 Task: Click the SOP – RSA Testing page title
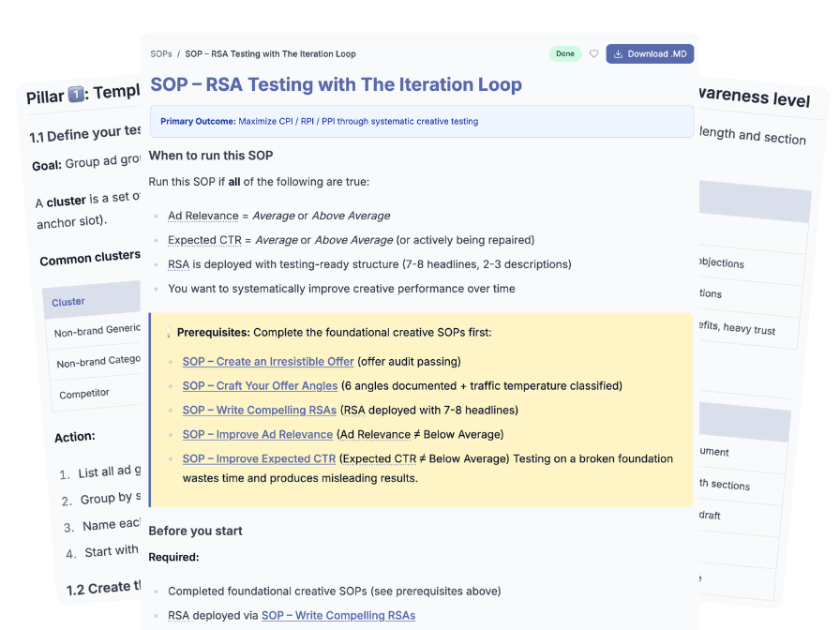335,85
